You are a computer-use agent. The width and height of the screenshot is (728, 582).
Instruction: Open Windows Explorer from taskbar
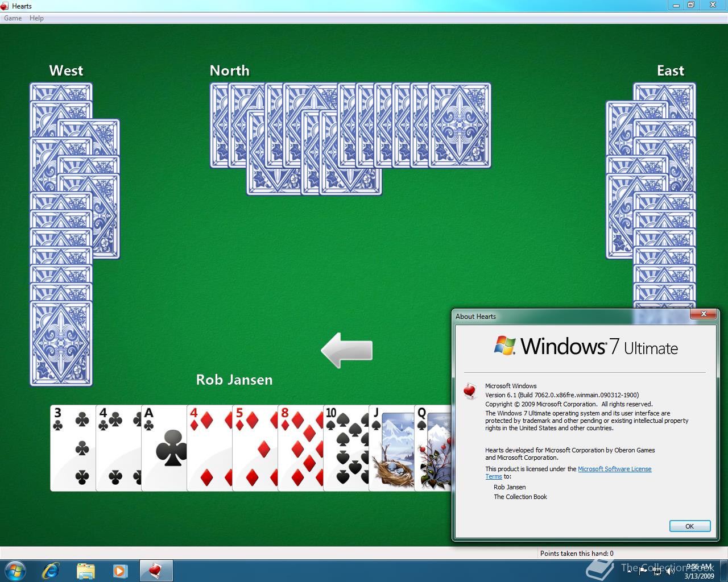pyautogui.click(x=85, y=571)
